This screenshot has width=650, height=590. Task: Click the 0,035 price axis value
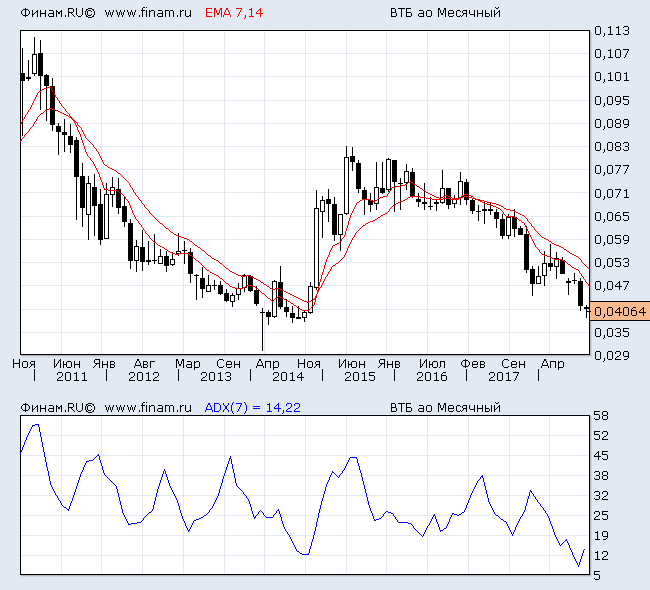coord(611,333)
